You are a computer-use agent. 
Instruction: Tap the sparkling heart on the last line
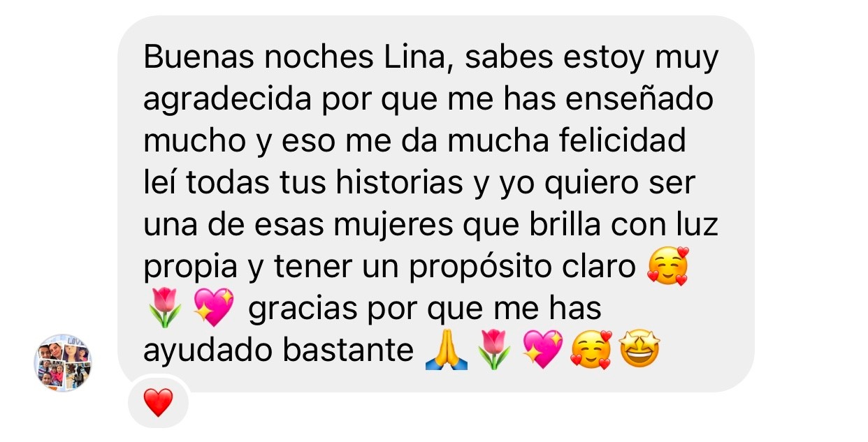click(543, 351)
